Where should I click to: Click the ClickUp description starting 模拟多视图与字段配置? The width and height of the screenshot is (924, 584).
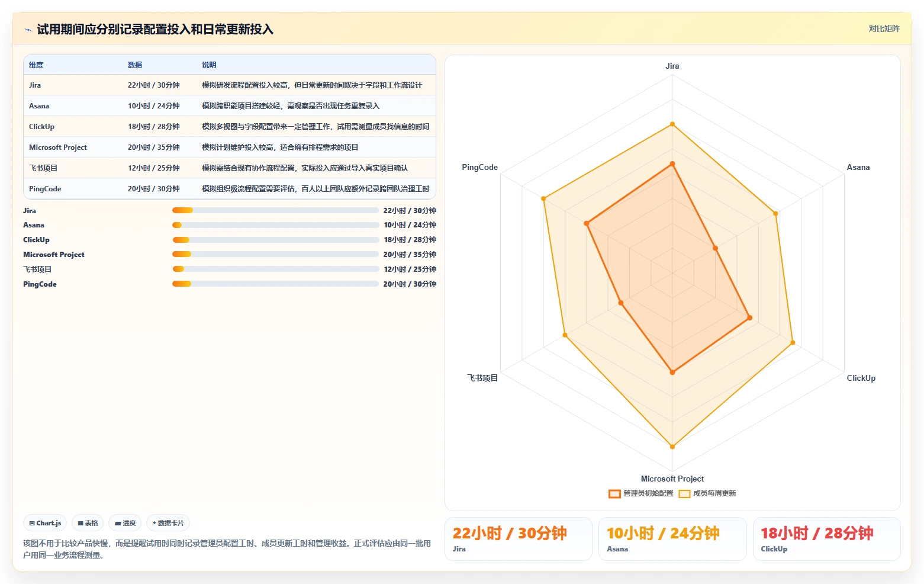pos(315,127)
